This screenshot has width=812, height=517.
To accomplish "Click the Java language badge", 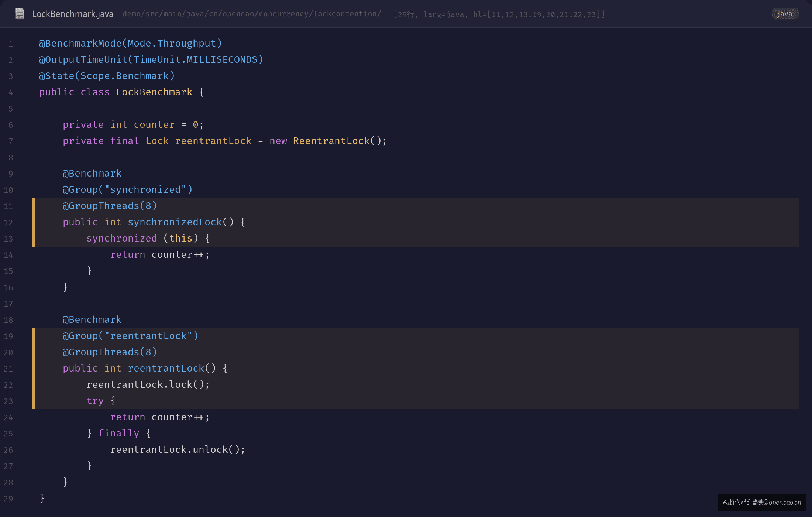I will [785, 14].
